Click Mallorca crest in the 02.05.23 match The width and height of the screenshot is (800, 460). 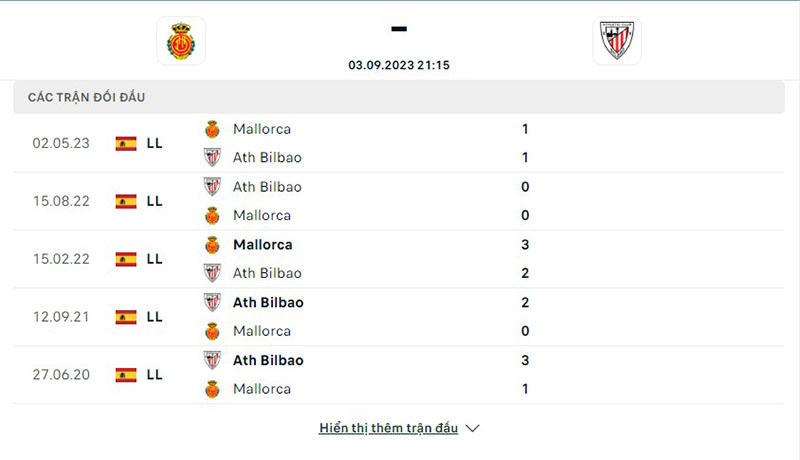pos(212,129)
